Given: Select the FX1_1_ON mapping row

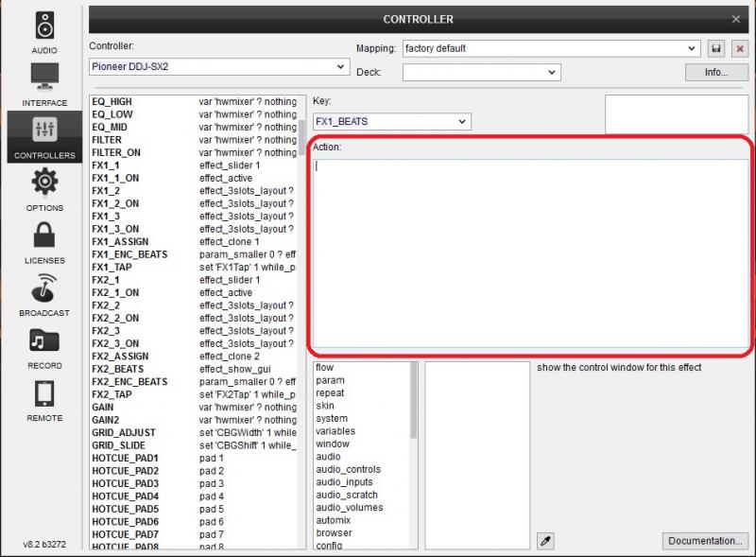Looking at the screenshot, I should (195, 178).
